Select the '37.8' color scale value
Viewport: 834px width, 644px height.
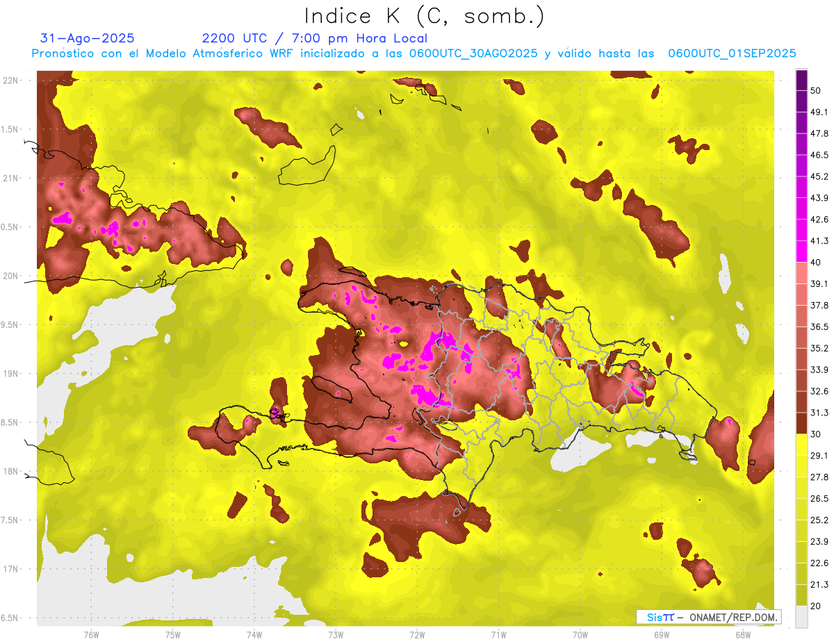click(819, 305)
